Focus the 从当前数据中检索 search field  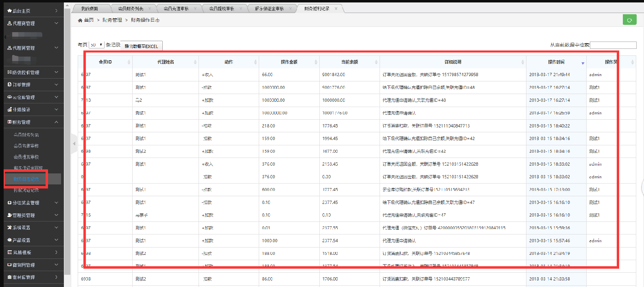coord(613,45)
